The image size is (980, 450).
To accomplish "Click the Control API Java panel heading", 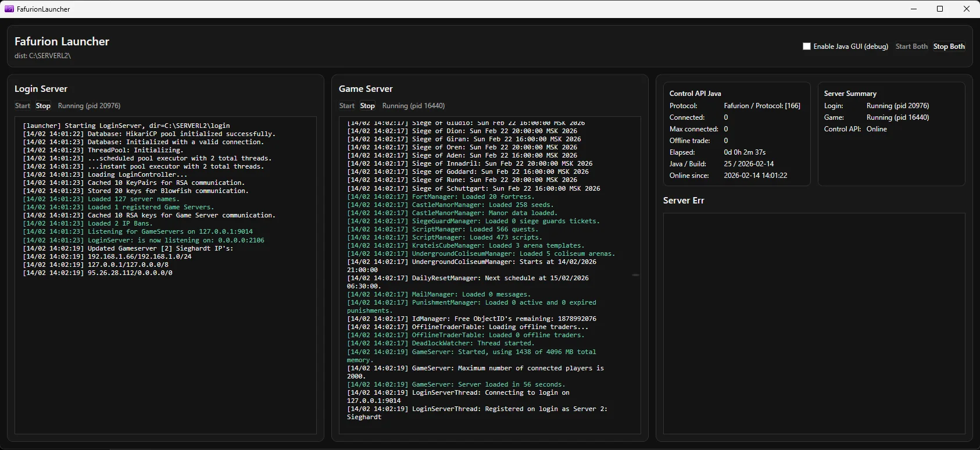I will click(695, 94).
